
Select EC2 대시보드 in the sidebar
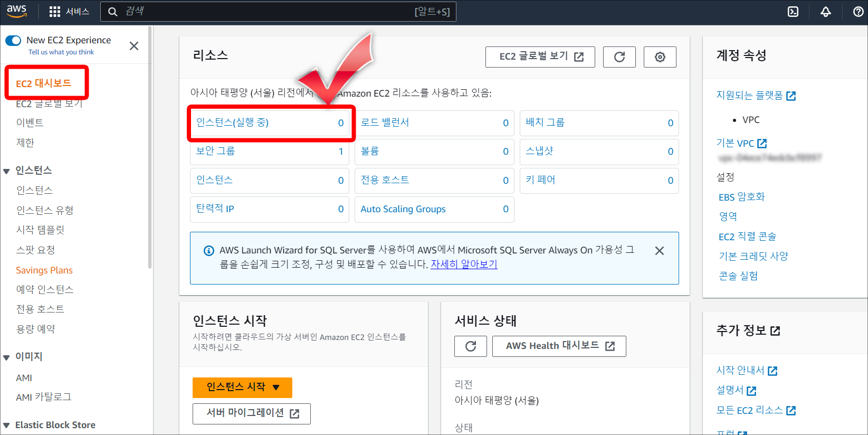[x=43, y=83]
